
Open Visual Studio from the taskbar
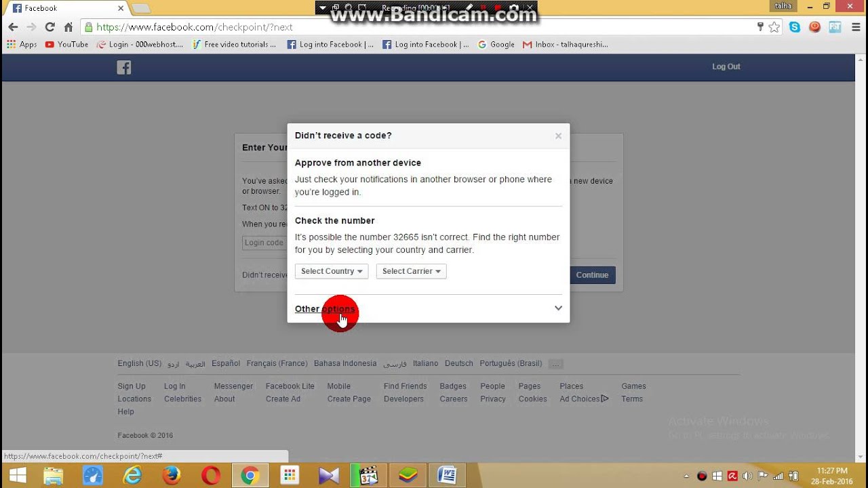point(329,476)
